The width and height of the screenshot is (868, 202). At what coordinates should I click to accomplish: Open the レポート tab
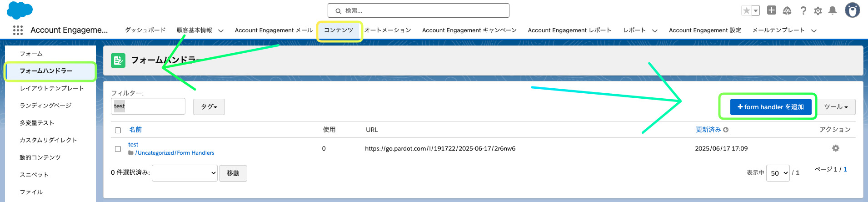634,30
